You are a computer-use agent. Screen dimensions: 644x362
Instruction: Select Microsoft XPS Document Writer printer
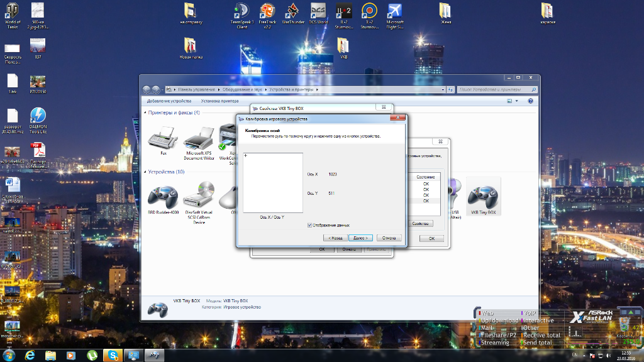coord(199,144)
